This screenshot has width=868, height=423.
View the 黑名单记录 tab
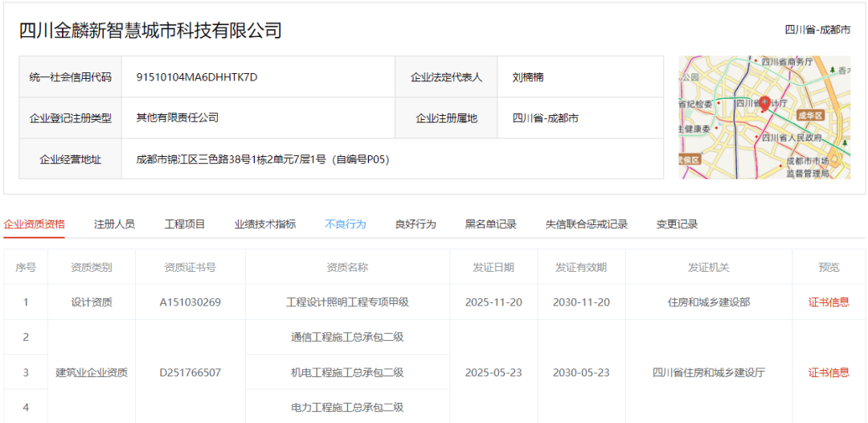(x=491, y=224)
